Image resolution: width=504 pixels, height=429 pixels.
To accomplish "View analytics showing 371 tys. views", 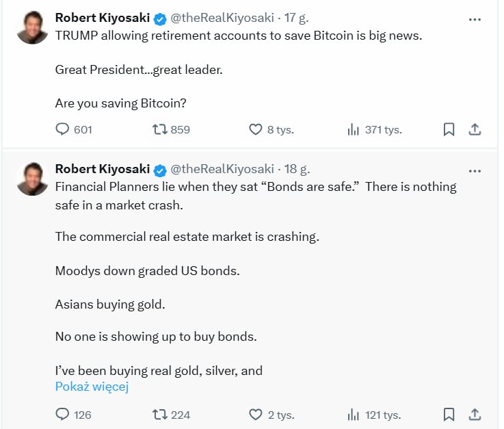I will [x=354, y=129].
